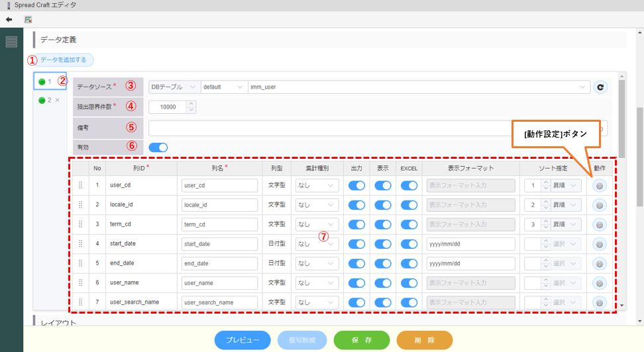This screenshot has height=352, width=644.
Task: Click the reload data source icon
Action: tap(600, 87)
